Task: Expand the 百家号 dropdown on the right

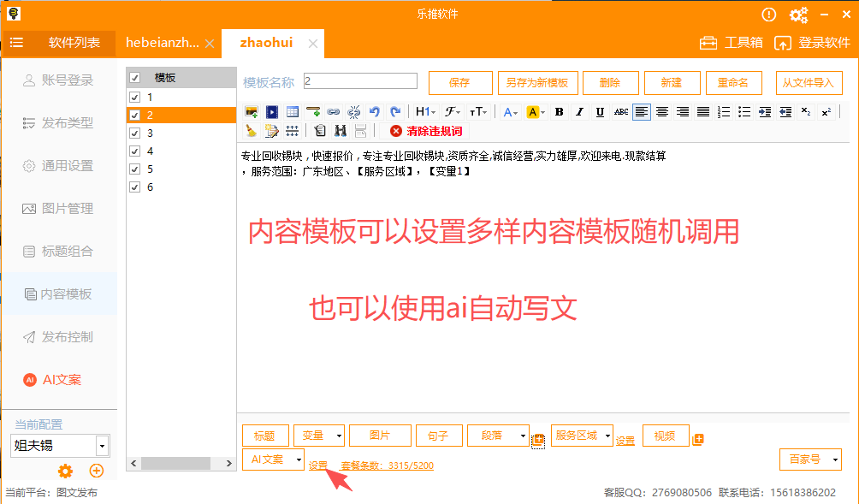Action: tap(809, 459)
